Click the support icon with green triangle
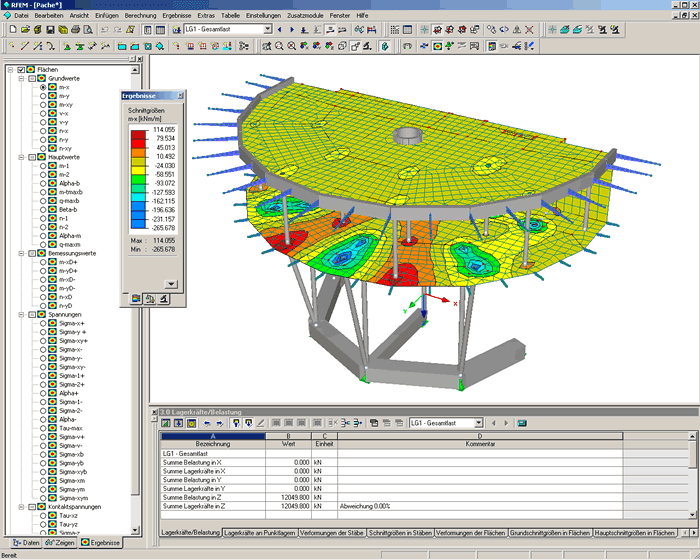700x560 pixels. 67,46
